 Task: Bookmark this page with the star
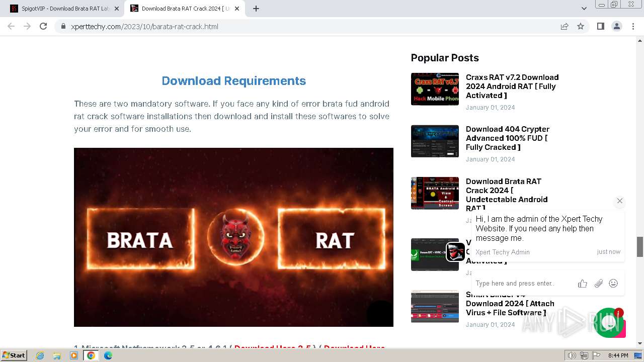tap(581, 26)
